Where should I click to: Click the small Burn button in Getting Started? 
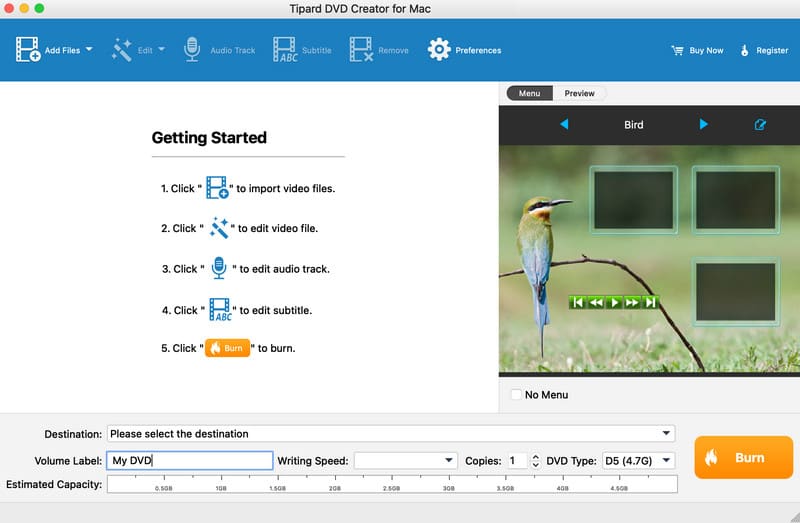[x=228, y=348]
